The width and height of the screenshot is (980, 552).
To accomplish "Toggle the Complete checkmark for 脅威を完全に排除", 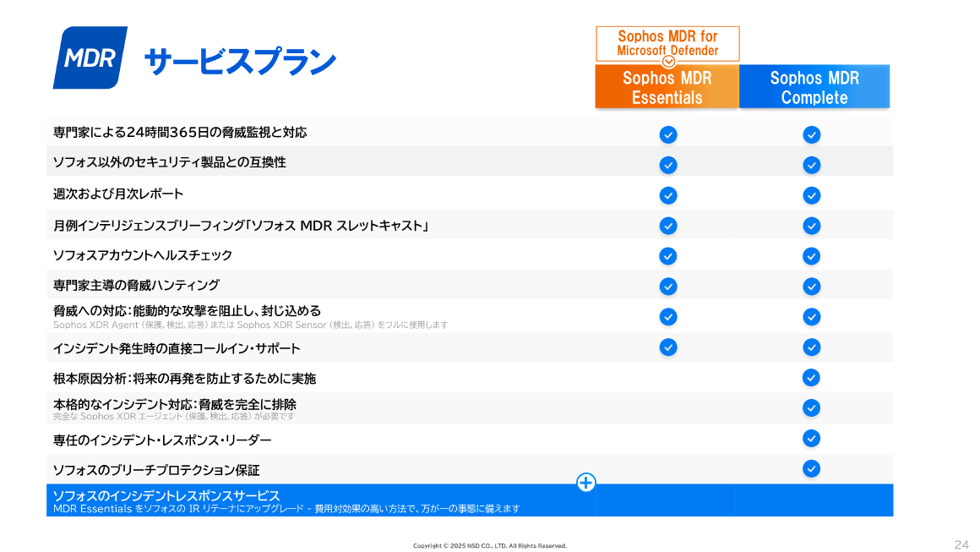I will point(811,407).
